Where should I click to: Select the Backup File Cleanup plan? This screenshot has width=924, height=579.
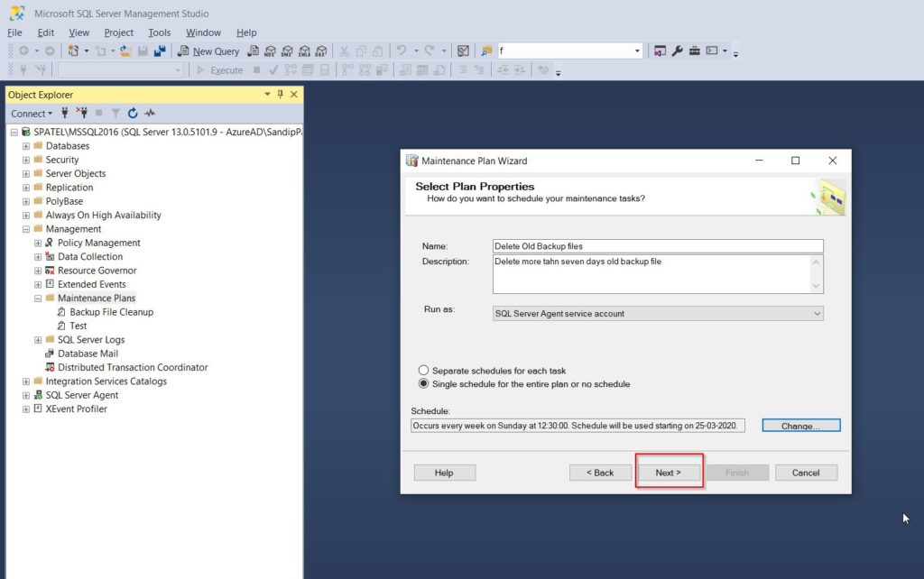click(111, 312)
